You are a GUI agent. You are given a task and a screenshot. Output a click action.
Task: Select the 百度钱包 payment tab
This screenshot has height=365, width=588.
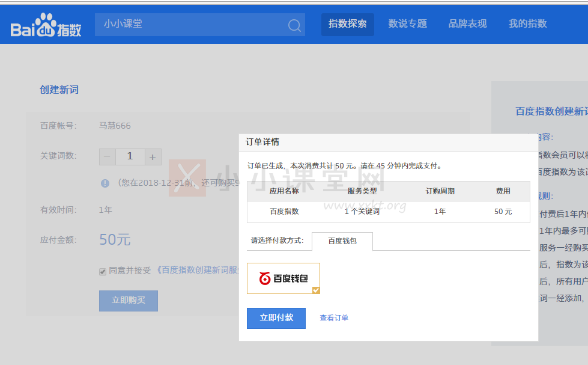[x=342, y=241]
